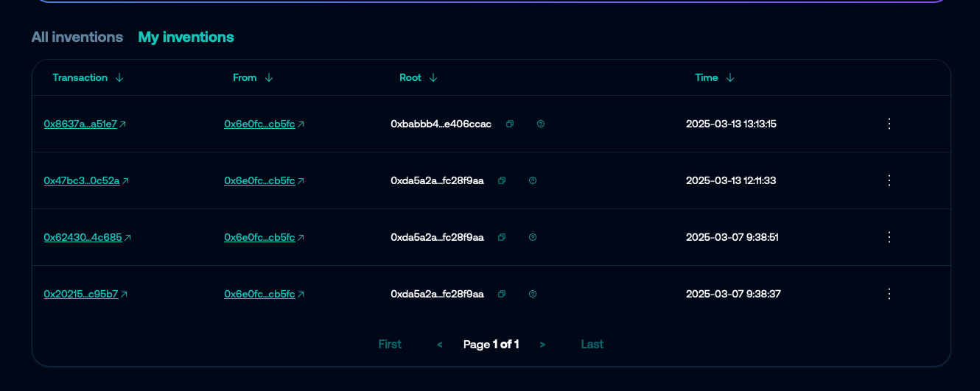Sort table by Time column arrow
This screenshot has width=980, height=391.
tap(730, 78)
